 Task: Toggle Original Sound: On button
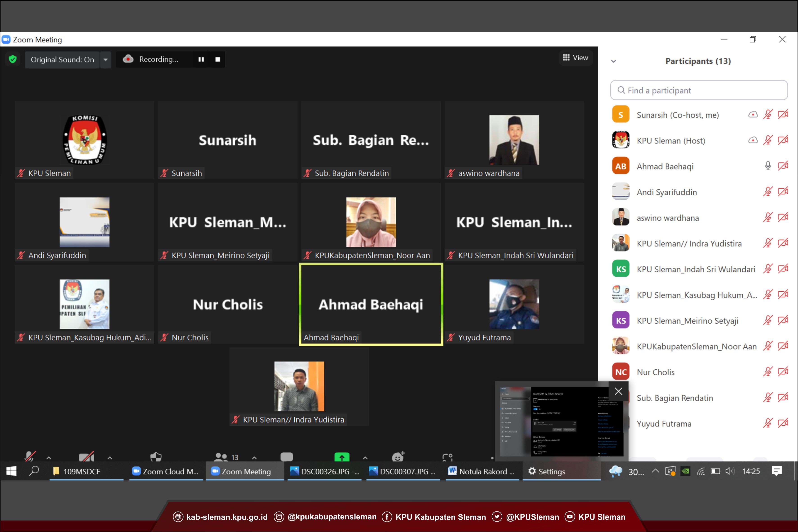coord(62,60)
